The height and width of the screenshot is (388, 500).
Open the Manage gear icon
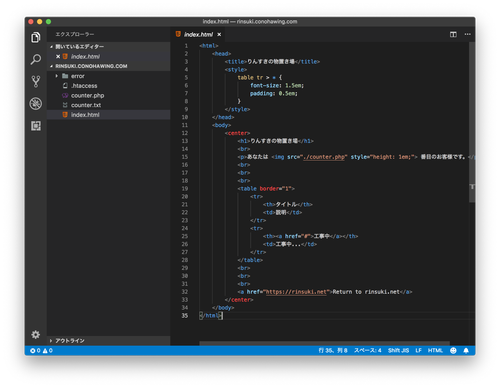tap(36, 334)
